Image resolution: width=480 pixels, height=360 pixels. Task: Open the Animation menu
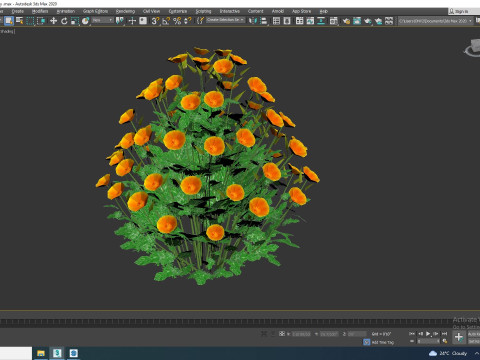point(66,11)
